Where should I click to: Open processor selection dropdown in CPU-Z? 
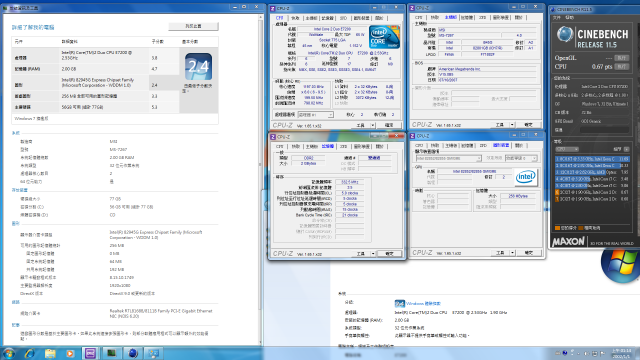pos(316,115)
